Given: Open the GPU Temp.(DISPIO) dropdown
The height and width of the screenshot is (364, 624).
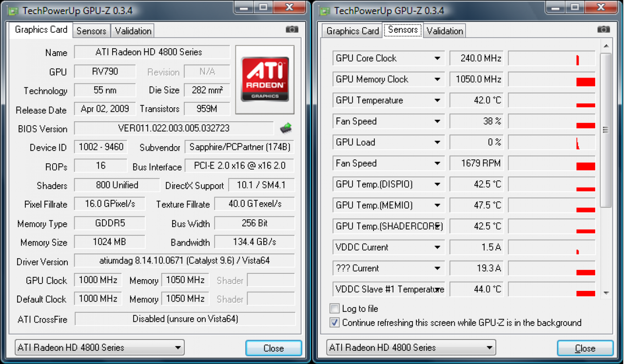Looking at the screenshot, I should pos(437,184).
